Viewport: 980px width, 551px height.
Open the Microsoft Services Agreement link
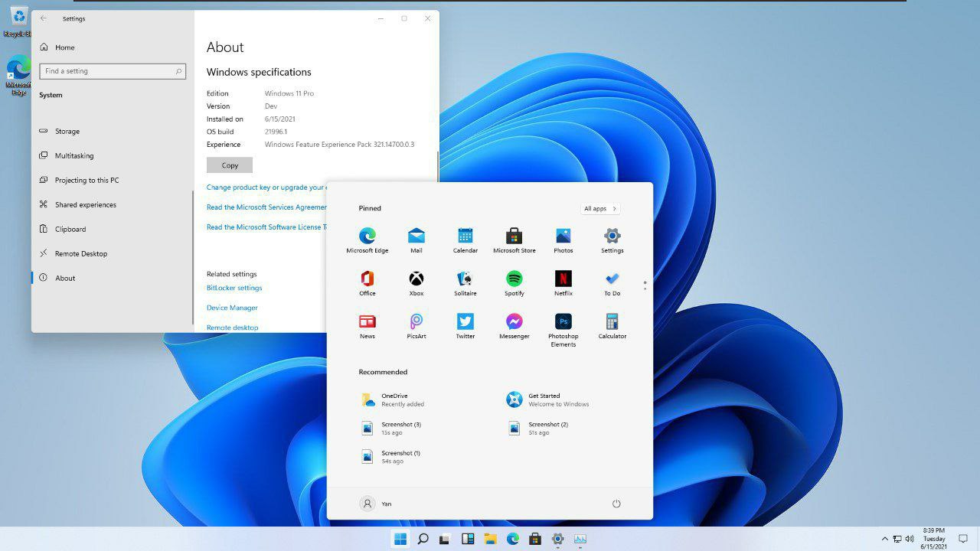266,207
